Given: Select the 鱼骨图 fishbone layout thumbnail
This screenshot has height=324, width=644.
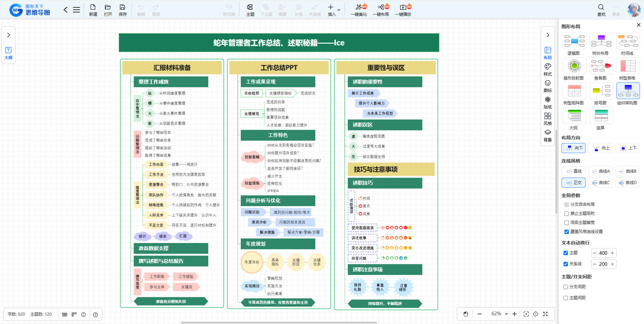Looking at the screenshot, I should point(601,66).
